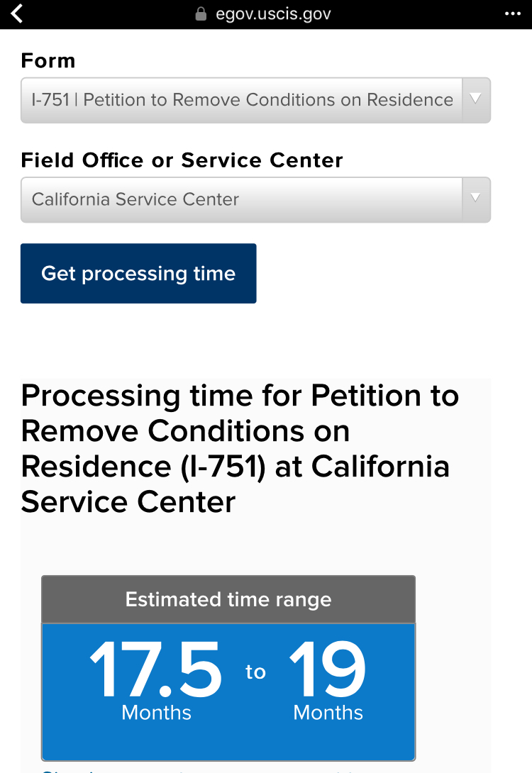Select the Form field label
This screenshot has width=532, height=773.
[x=48, y=61]
